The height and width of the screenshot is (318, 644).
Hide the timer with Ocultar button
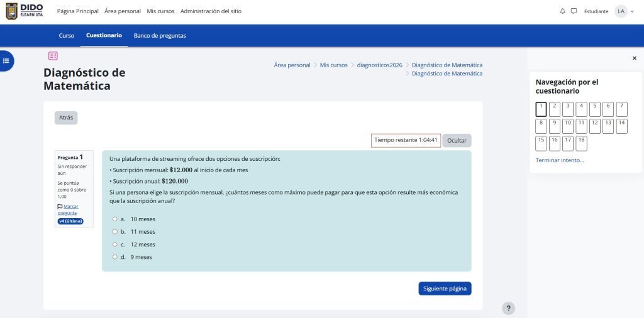pos(457,140)
